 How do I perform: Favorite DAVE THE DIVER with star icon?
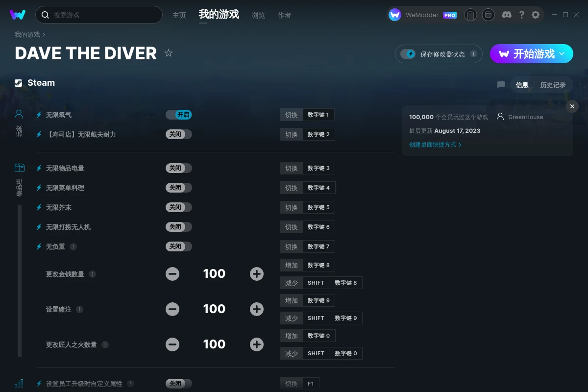click(x=169, y=53)
